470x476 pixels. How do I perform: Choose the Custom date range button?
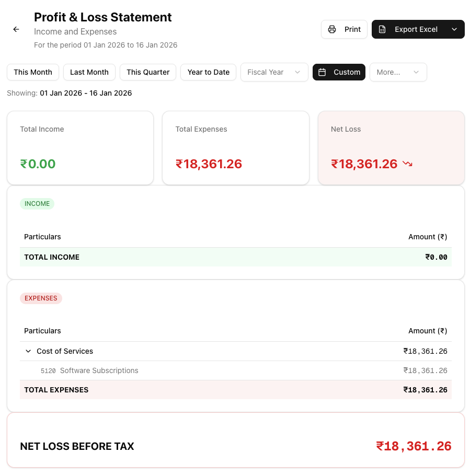[339, 72]
